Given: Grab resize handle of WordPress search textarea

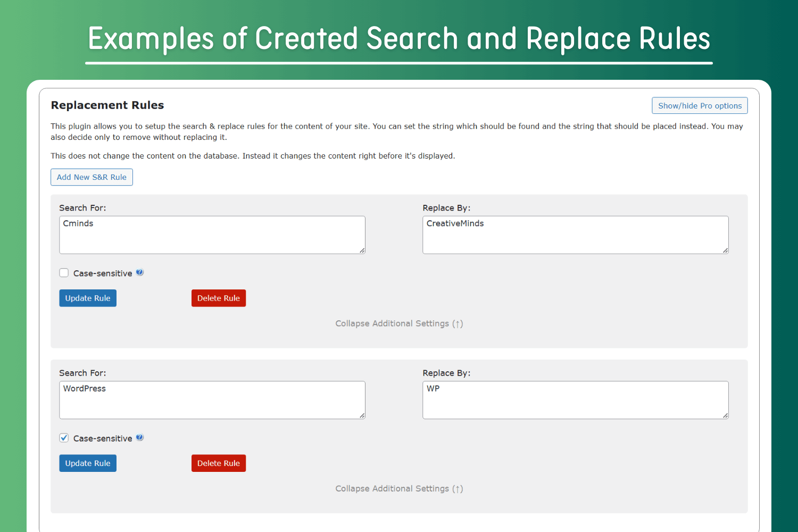Looking at the screenshot, I should point(362,415).
